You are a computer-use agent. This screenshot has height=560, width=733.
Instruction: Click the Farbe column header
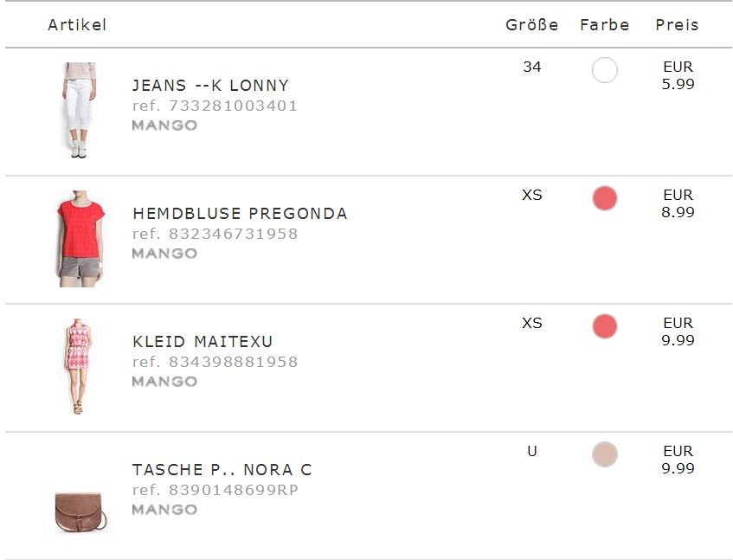coord(604,25)
